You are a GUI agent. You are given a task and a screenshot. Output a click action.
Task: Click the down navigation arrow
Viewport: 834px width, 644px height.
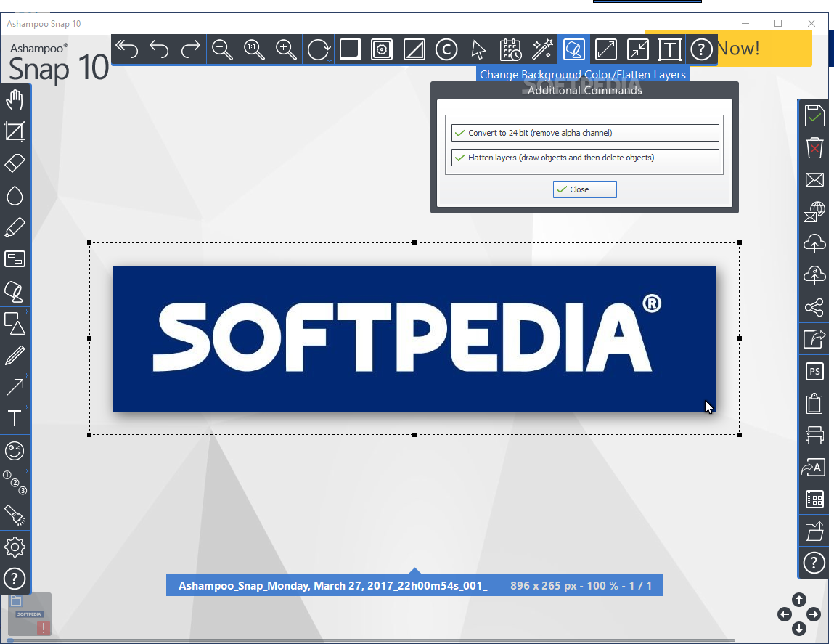coord(799,629)
